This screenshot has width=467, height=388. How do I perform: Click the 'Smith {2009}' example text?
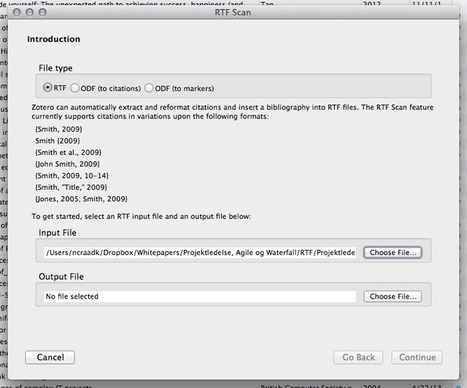point(58,141)
